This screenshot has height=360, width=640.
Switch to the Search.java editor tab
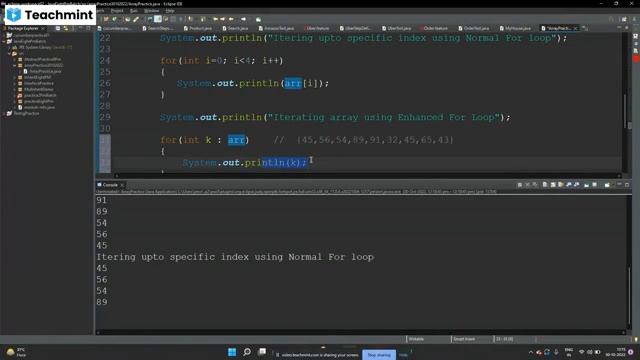point(235,28)
